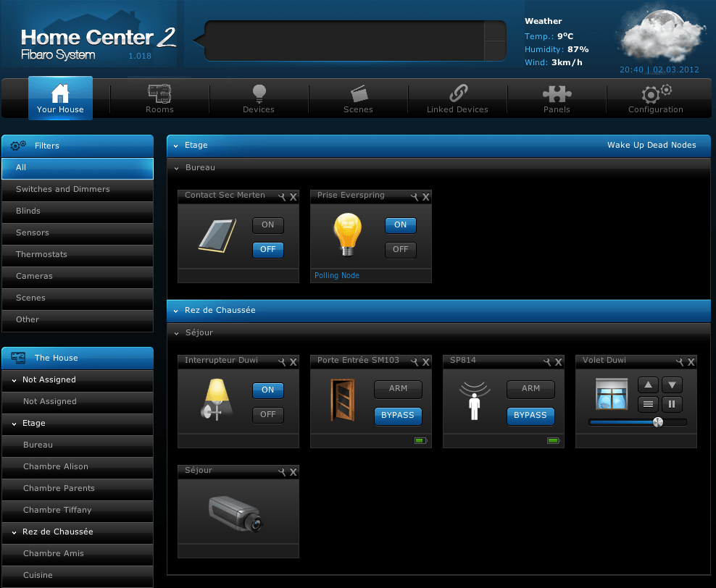
Task: Close the Volet Duwi widget with X
Action: (691, 362)
